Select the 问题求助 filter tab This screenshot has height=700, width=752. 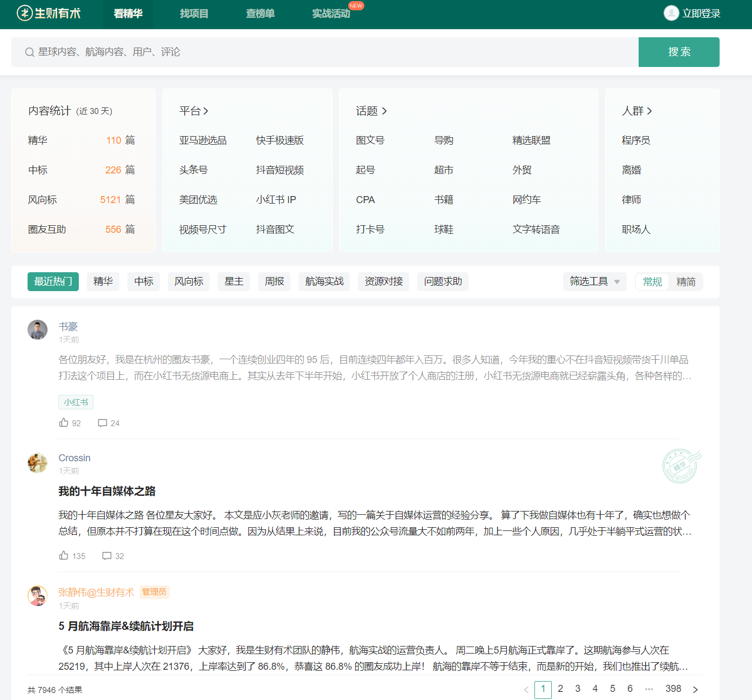[x=443, y=281]
